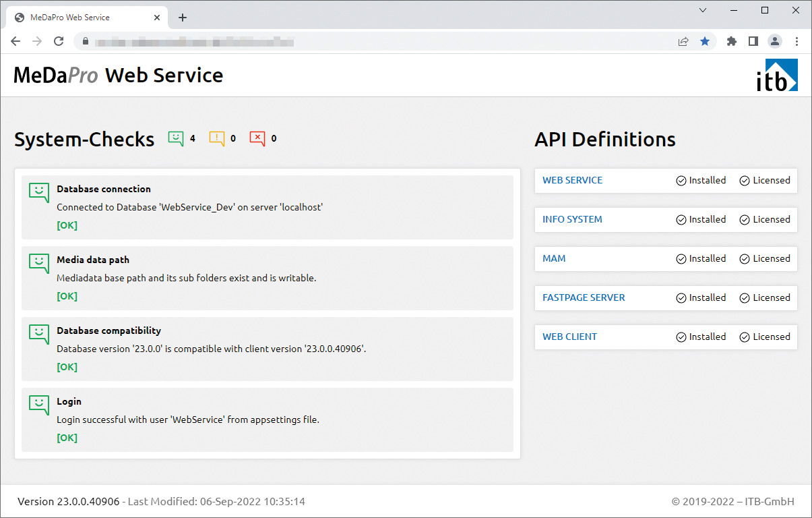
Task: Open the browser extensions puzzle icon
Action: pyautogui.click(x=732, y=41)
